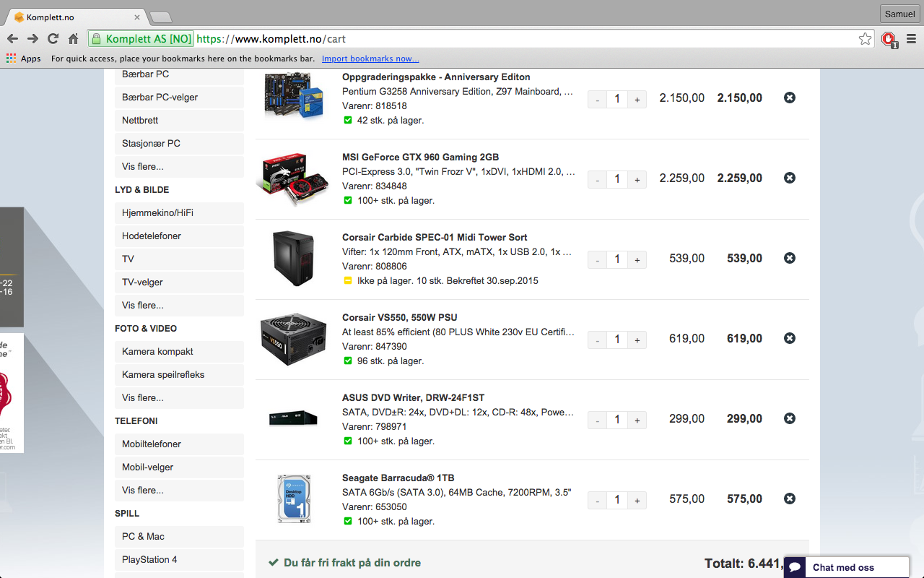Remove ASUS DVD Writer from cart
The image size is (924, 578).
pyautogui.click(x=790, y=418)
